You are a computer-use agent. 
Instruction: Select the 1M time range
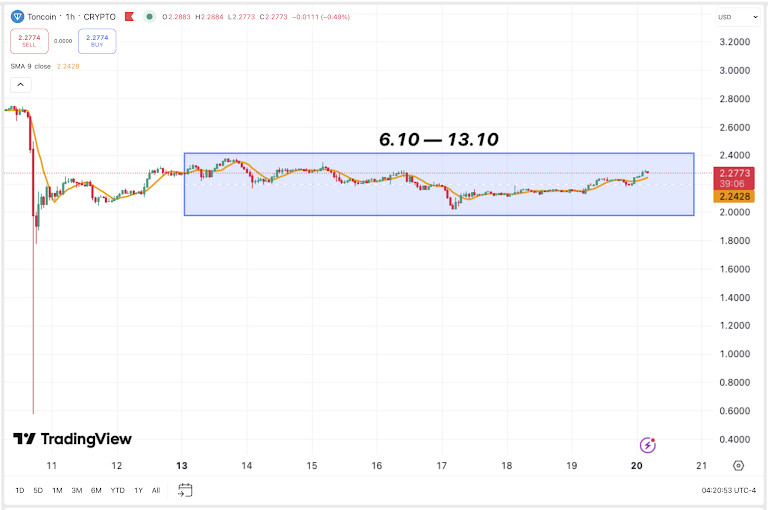pyautogui.click(x=57, y=490)
